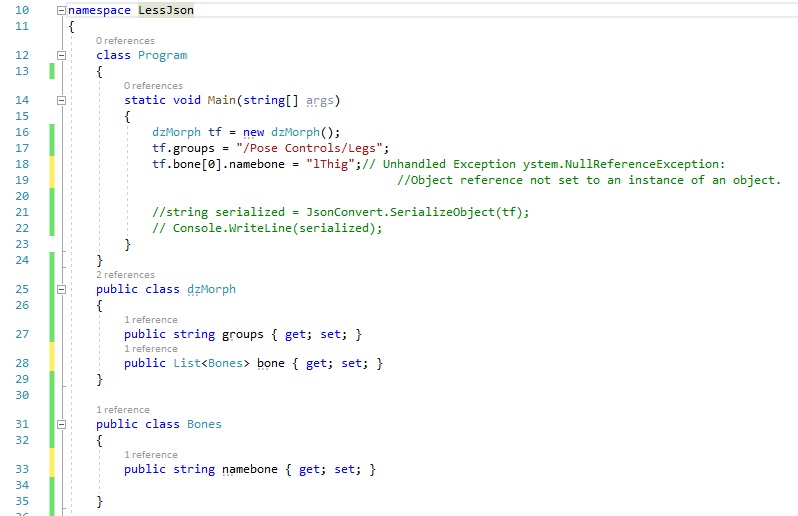Screen dimensions: 798x516
Task: Click the 'Program' class name
Action: (x=162, y=55)
